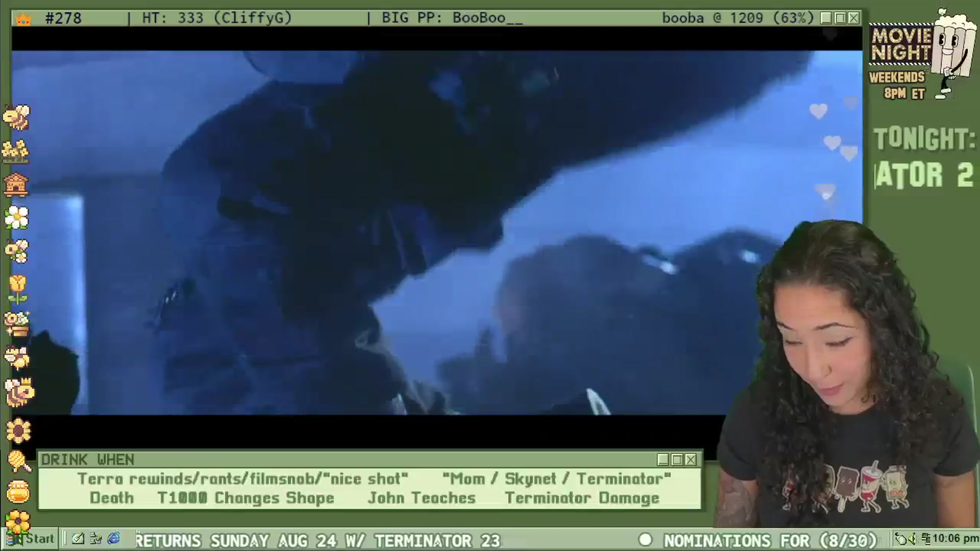Click 'Terminator Damage' drink rule
The image size is (980, 551).
582,498
